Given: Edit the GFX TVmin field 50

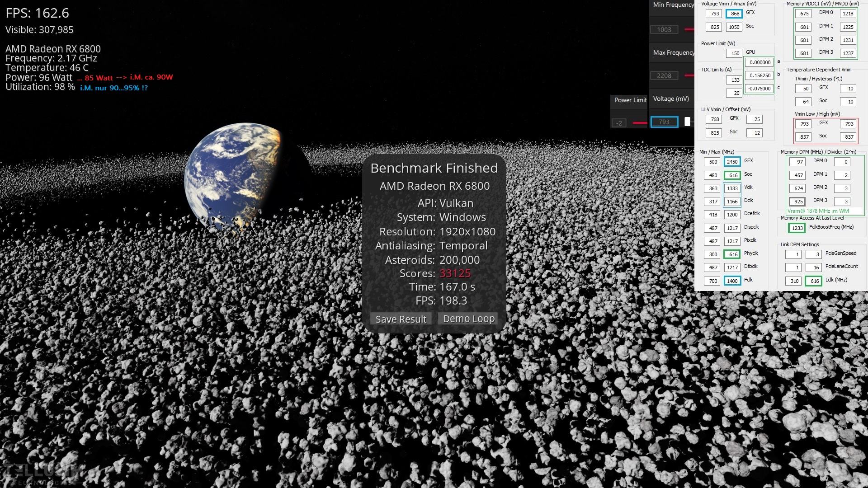Looking at the screenshot, I should coord(803,89).
